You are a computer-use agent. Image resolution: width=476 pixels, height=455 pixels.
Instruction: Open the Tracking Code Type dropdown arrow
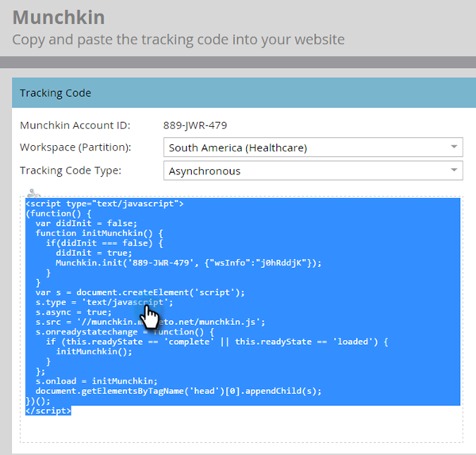coord(454,170)
